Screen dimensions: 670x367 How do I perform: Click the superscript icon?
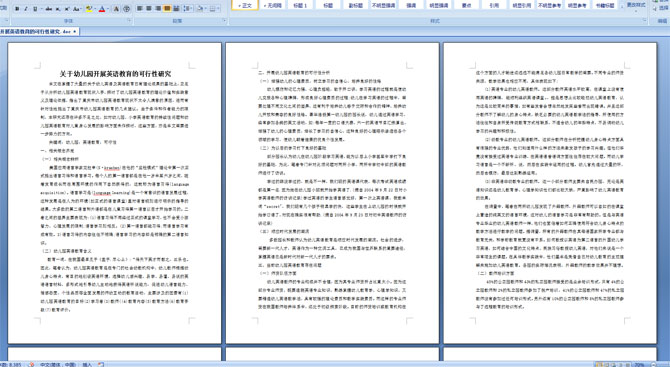click(x=67, y=9)
